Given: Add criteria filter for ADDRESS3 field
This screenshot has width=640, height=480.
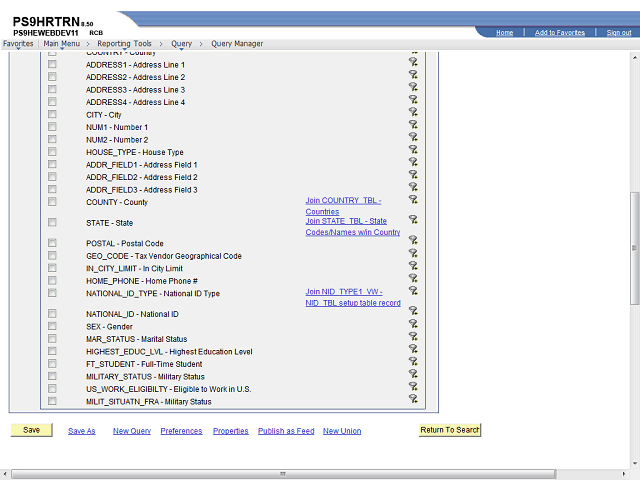Looking at the screenshot, I should pyautogui.click(x=413, y=87).
